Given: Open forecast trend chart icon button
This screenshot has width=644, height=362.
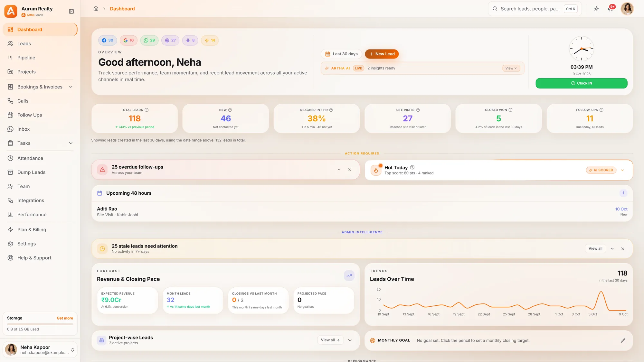Looking at the screenshot, I should [x=349, y=275].
